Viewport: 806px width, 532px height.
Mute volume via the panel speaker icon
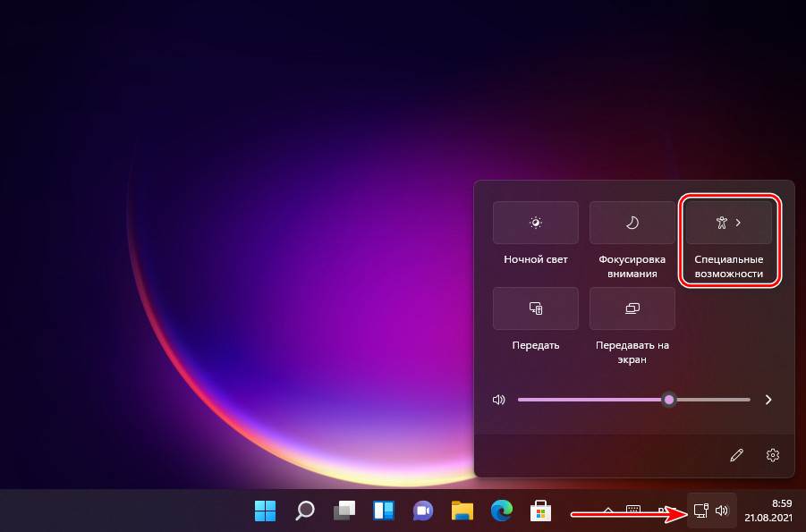498,400
